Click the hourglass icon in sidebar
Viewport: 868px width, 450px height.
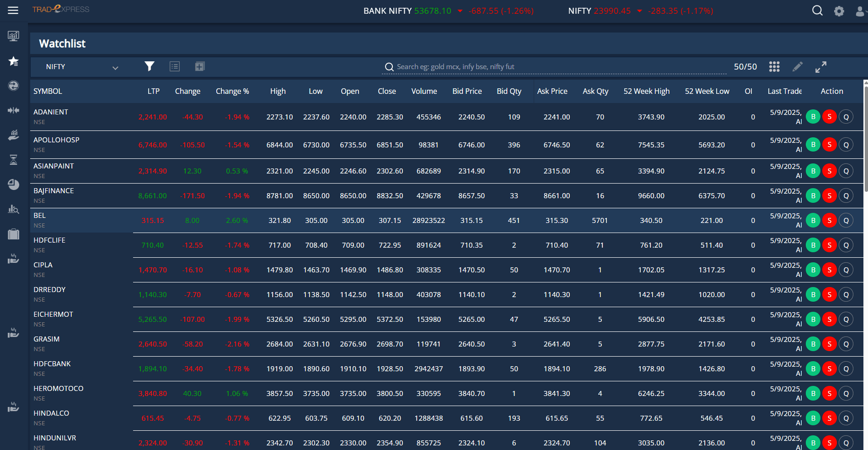[13, 160]
